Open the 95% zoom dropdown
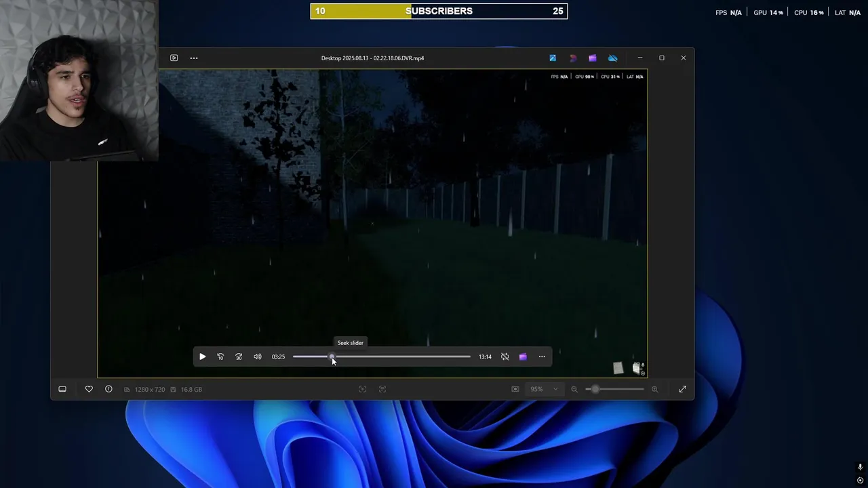The image size is (868, 488). pyautogui.click(x=544, y=389)
